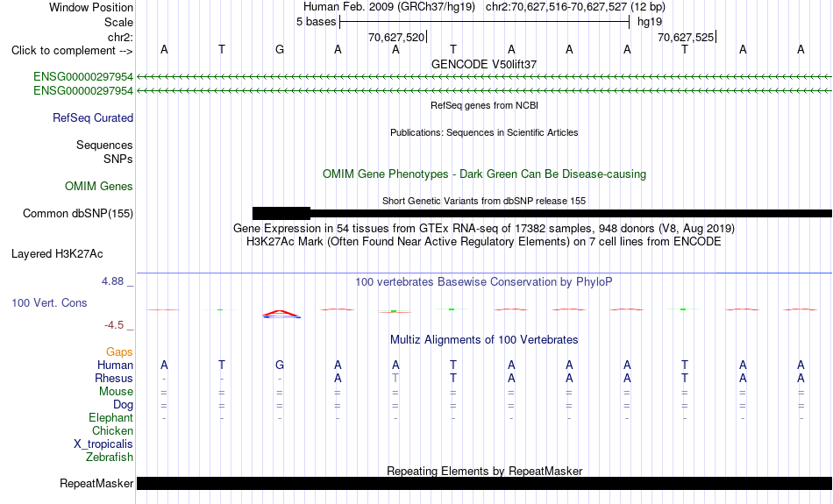Select the Chicken species label
Image resolution: width=833 pixels, height=504 pixels.
coord(112,430)
